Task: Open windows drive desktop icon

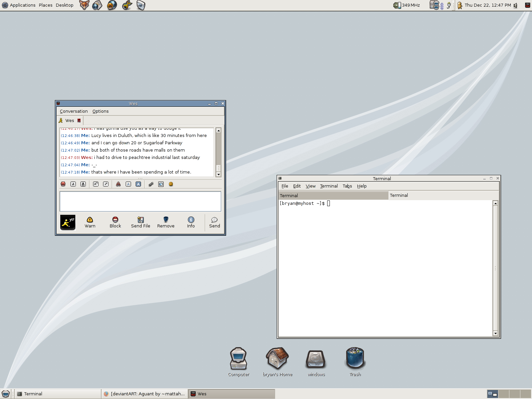Action: pyautogui.click(x=316, y=363)
